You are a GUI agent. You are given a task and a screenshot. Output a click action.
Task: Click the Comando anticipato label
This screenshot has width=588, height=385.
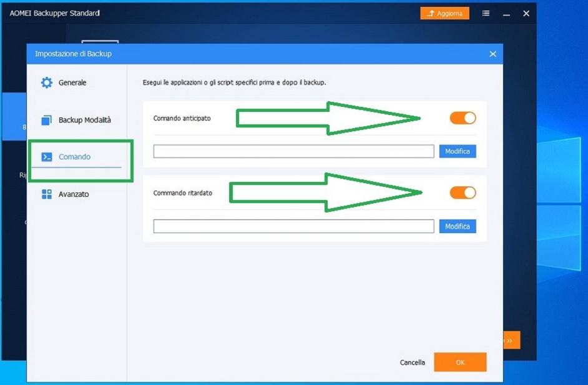click(182, 118)
